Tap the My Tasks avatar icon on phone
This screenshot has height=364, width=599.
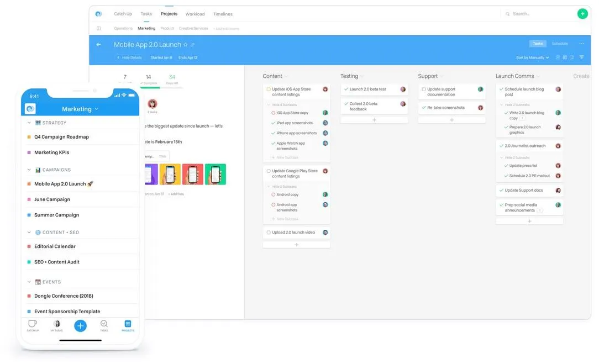tap(56, 324)
